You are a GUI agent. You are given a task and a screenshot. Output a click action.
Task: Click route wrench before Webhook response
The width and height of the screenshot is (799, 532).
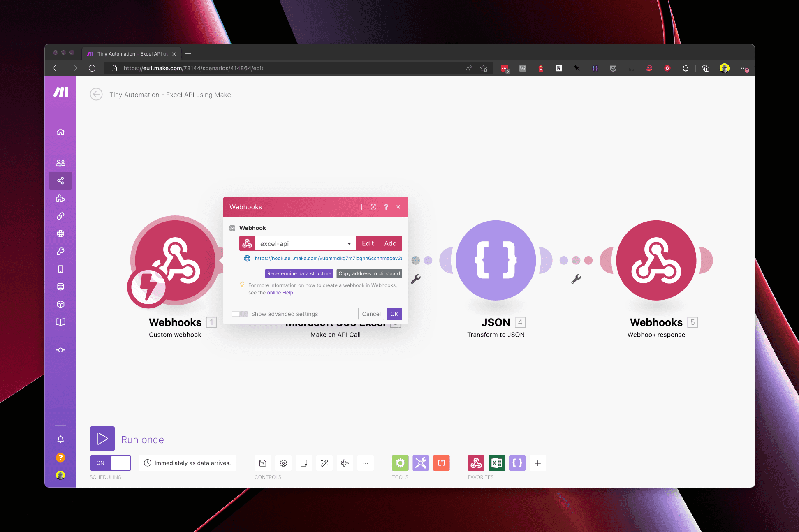pyautogui.click(x=576, y=279)
